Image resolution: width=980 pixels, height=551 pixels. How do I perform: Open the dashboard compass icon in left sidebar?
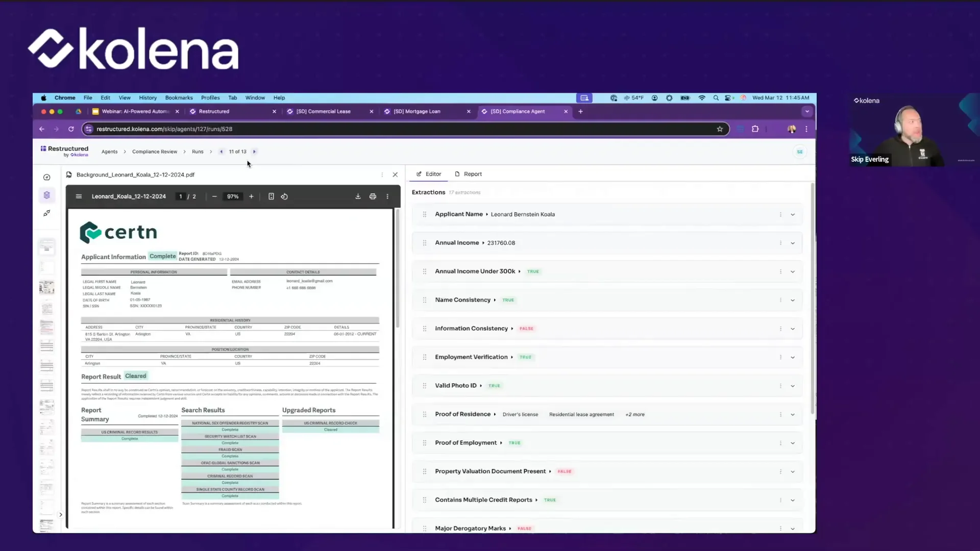tap(46, 177)
